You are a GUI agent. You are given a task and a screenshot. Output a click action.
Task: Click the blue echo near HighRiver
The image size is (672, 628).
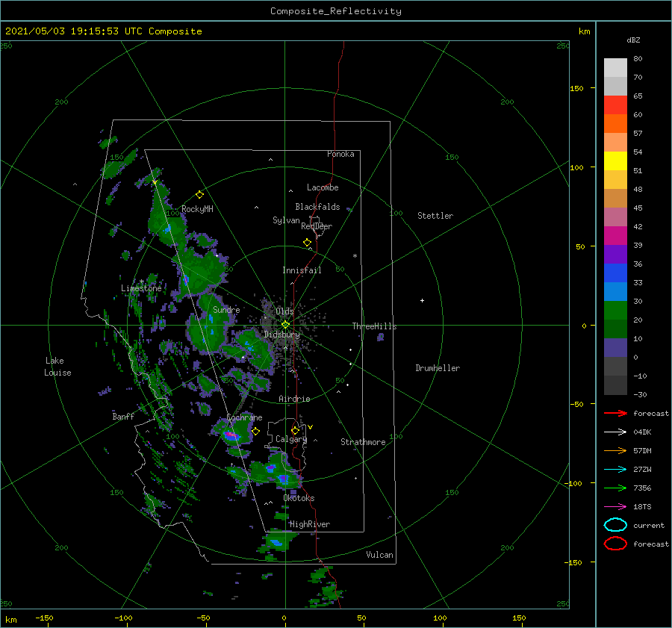click(276, 543)
